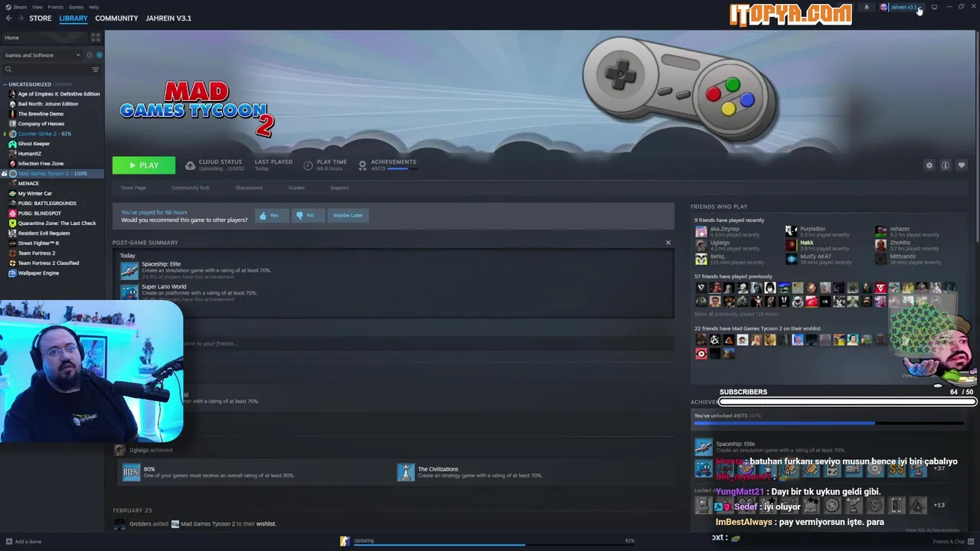Image resolution: width=980 pixels, height=551 pixels.
Task: Choose Maybe Later for recommendation
Action: point(348,215)
